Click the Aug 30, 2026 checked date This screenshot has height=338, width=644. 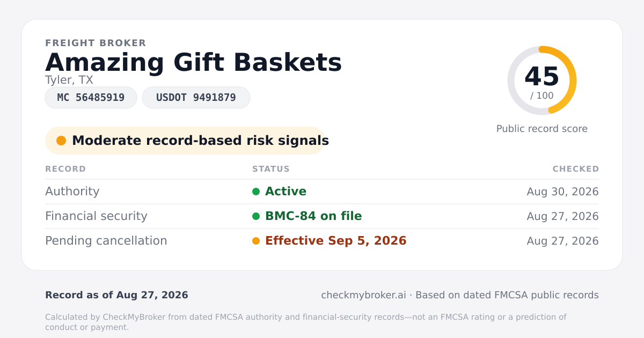pyautogui.click(x=562, y=192)
